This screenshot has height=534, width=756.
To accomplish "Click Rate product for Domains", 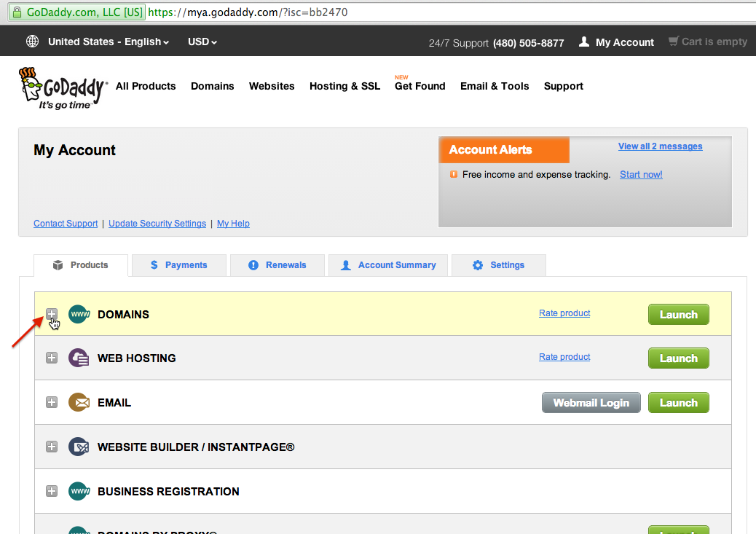I will click(564, 313).
